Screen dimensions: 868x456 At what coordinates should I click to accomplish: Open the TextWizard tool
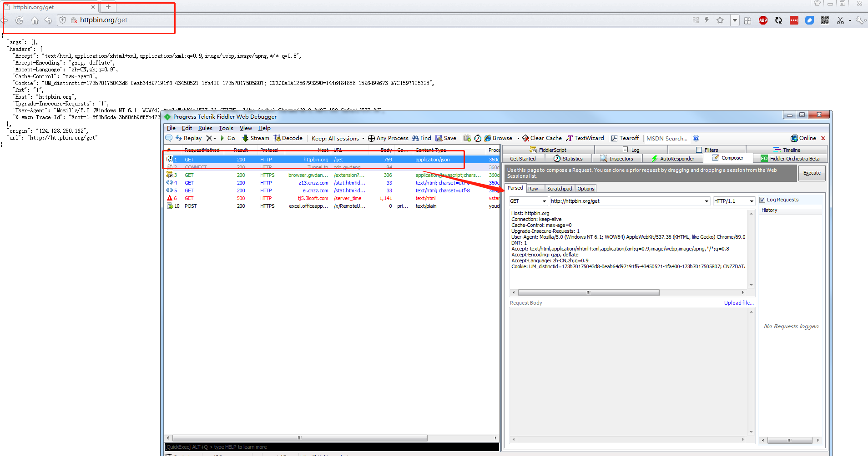point(585,138)
